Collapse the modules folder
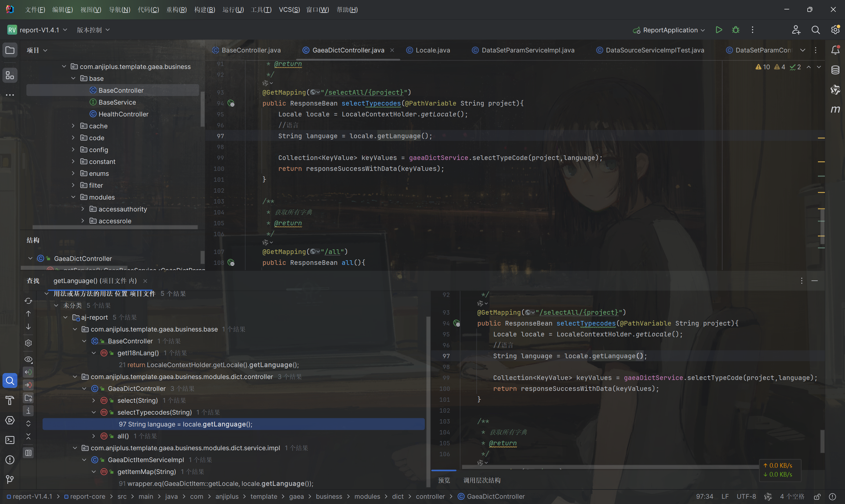845x504 pixels. point(73,197)
